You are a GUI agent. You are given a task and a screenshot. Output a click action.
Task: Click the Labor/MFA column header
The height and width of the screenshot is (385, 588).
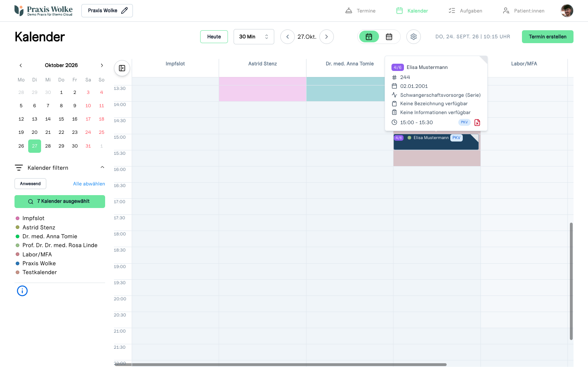[x=524, y=64]
